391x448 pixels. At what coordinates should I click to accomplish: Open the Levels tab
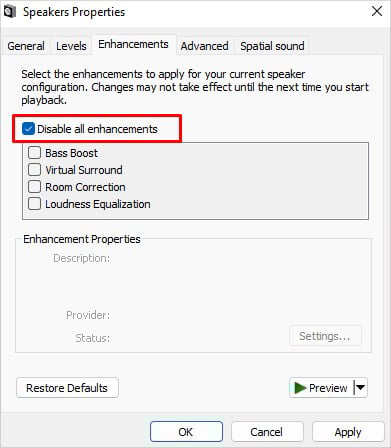[x=71, y=46]
